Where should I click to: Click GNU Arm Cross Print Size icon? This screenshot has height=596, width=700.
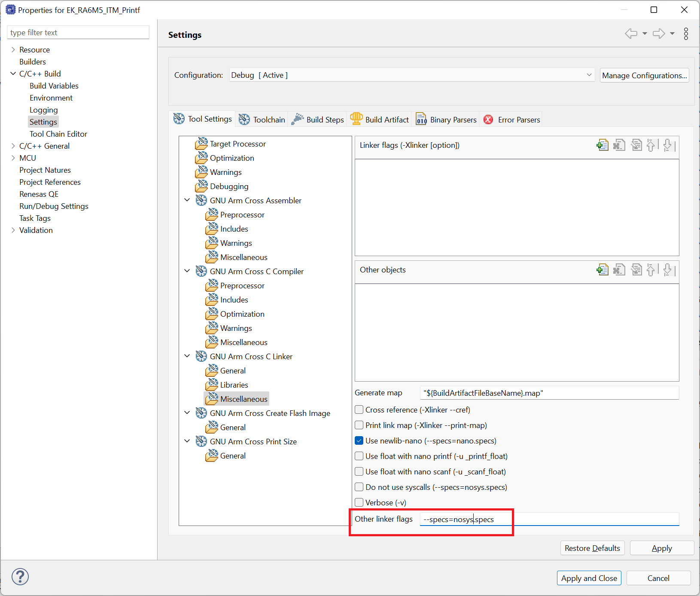pos(201,441)
